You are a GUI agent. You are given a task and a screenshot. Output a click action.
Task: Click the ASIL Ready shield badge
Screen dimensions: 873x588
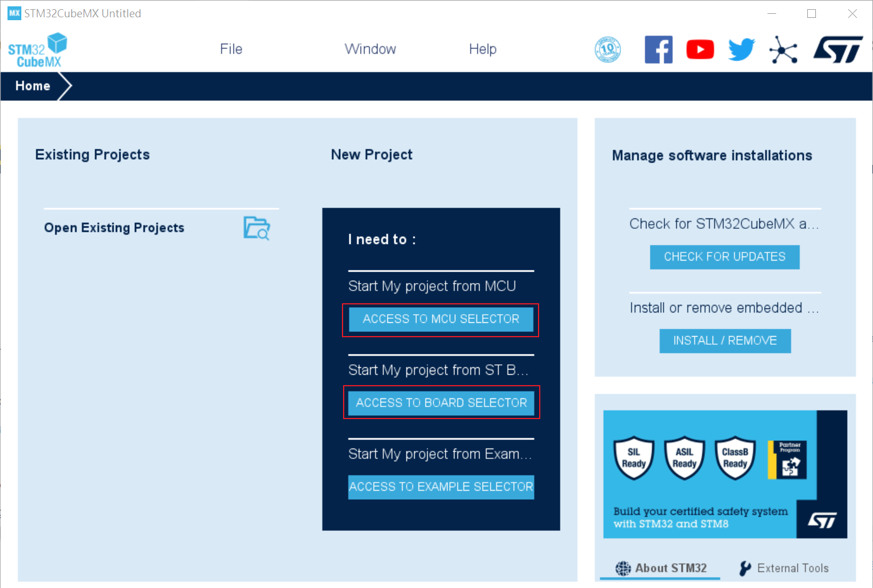point(684,458)
